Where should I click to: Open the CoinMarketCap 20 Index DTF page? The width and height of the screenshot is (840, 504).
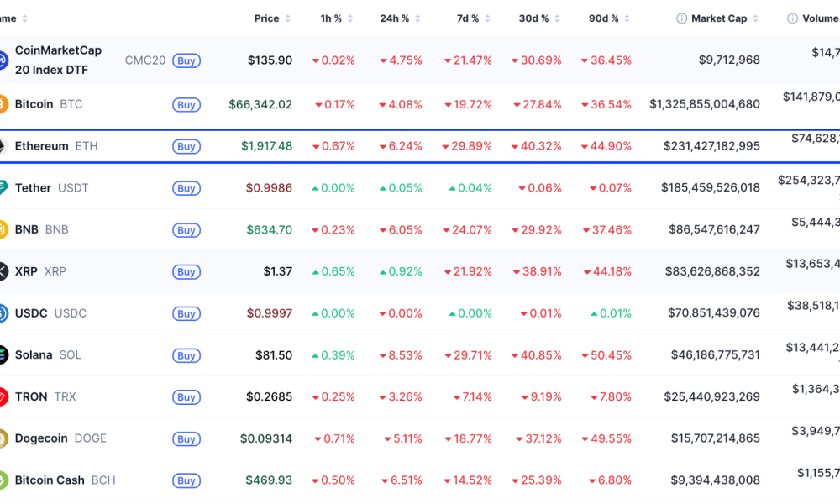coord(58,58)
